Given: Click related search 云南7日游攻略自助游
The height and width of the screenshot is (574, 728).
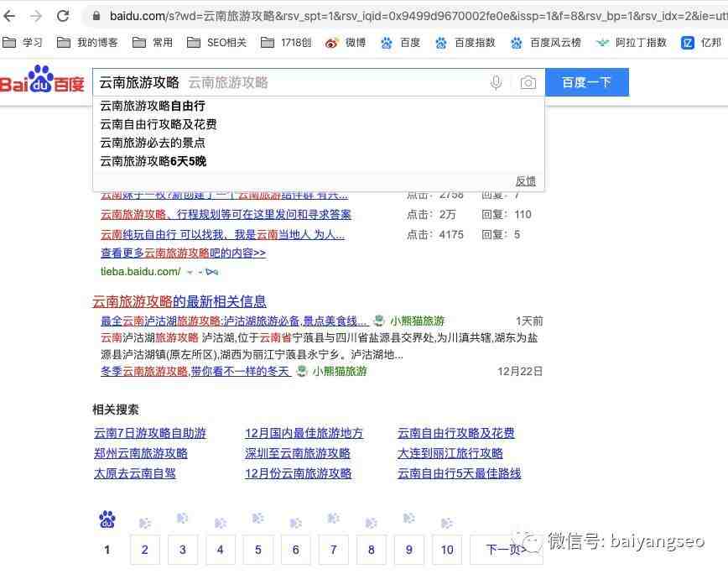Looking at the screenshot, I should [x=150, y=433].
